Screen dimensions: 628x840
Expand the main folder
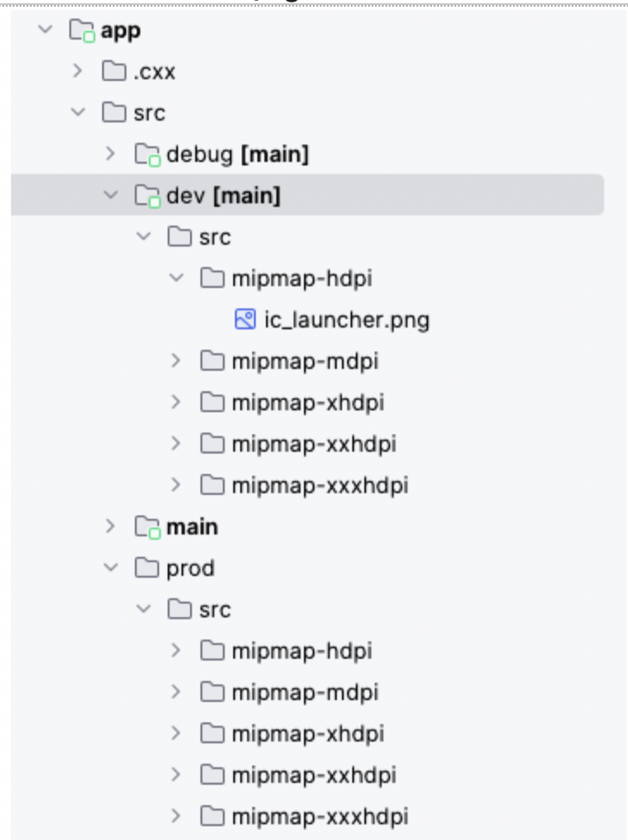pos(110,527)
